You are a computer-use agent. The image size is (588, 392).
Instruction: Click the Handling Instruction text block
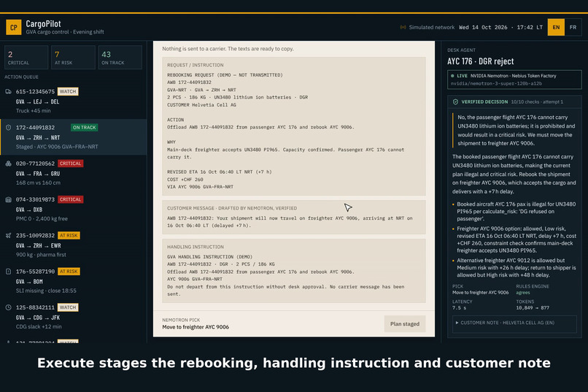294,271
